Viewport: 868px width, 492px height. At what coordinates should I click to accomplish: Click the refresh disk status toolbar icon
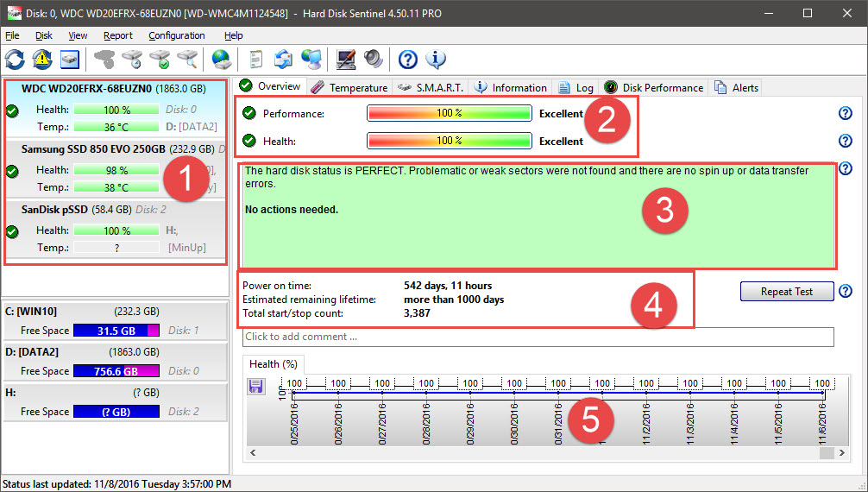tap(15, 59)
